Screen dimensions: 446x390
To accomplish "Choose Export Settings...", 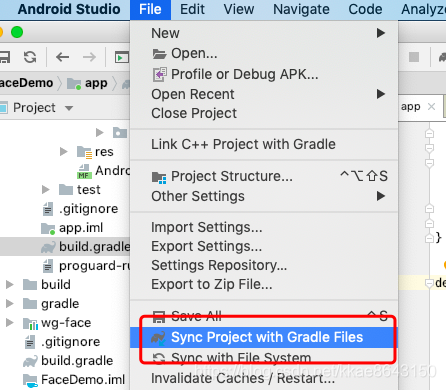I will point(264,246).
